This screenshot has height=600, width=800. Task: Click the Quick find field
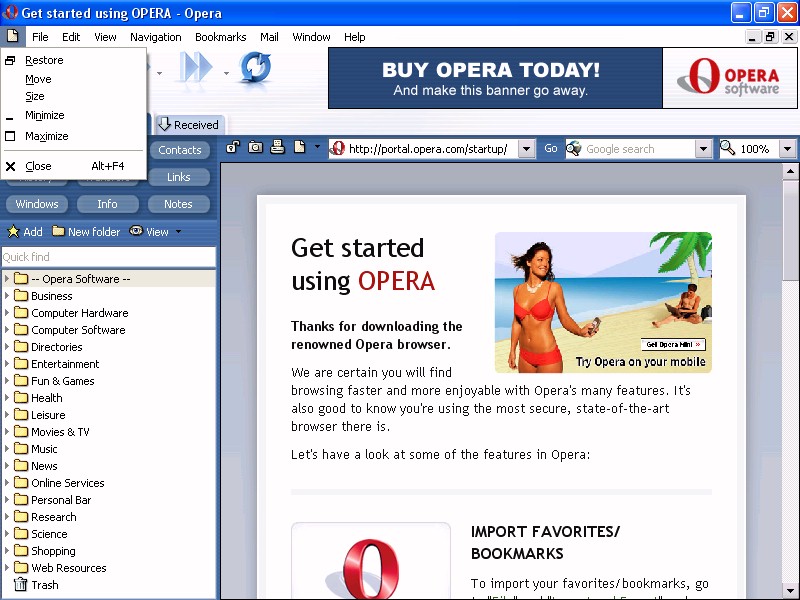pos(108,257)
